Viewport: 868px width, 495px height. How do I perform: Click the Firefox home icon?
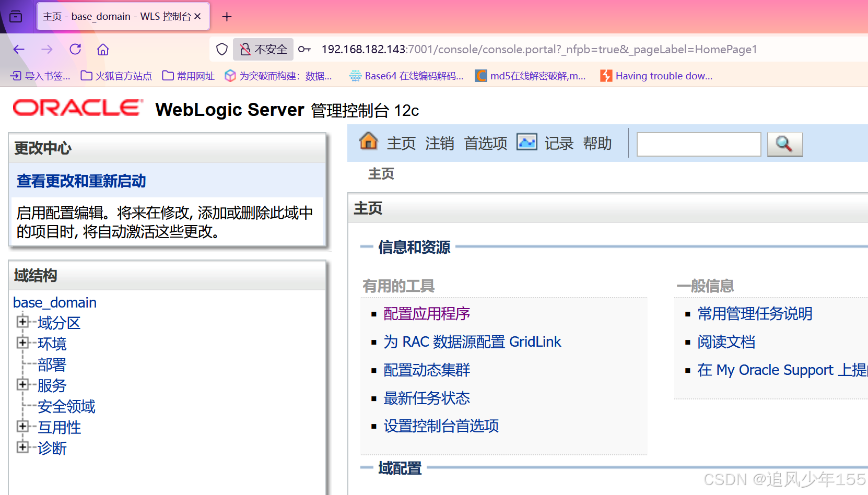(103, 50)
